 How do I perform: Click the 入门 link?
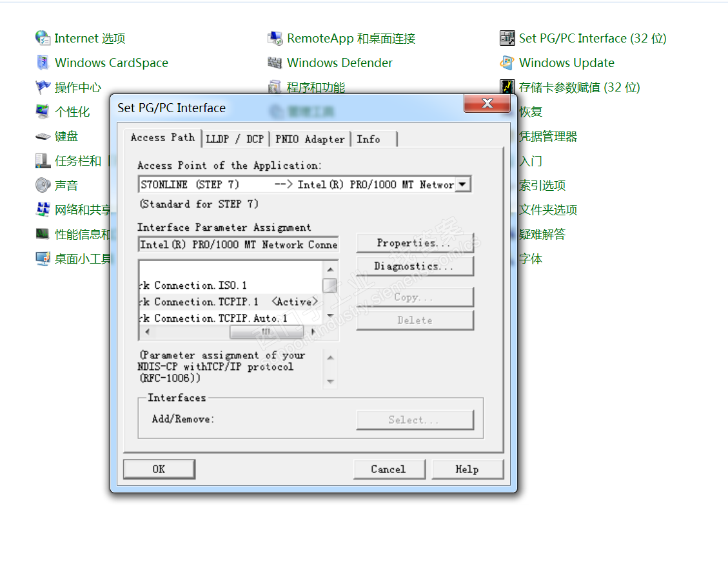[x=531, y=161]
